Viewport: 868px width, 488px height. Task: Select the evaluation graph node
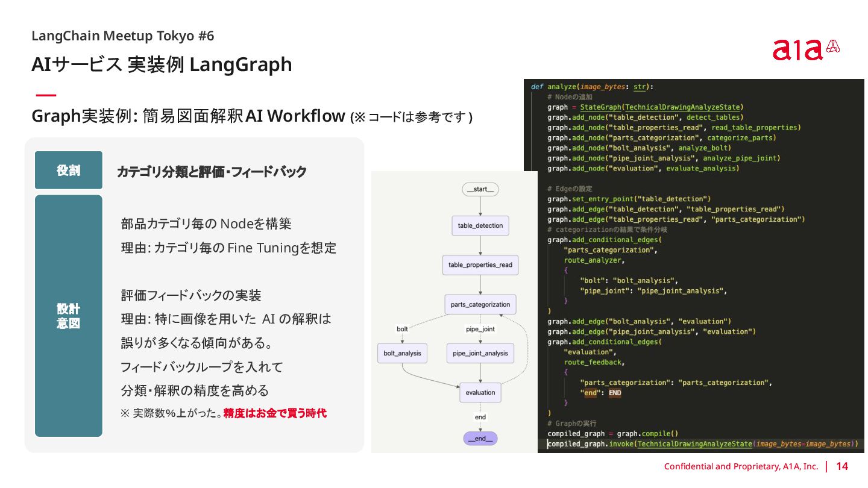(480, 392)
